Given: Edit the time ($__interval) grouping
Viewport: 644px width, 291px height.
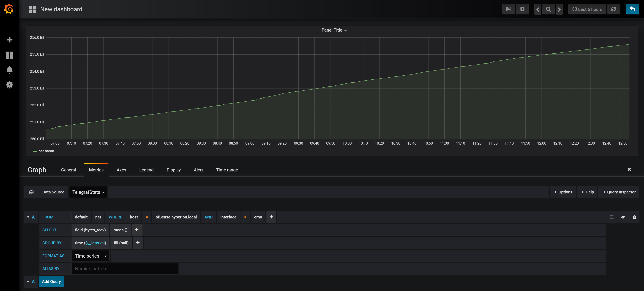Looking at the screenshot, I should pyautogui.click(x=91, y=243).
